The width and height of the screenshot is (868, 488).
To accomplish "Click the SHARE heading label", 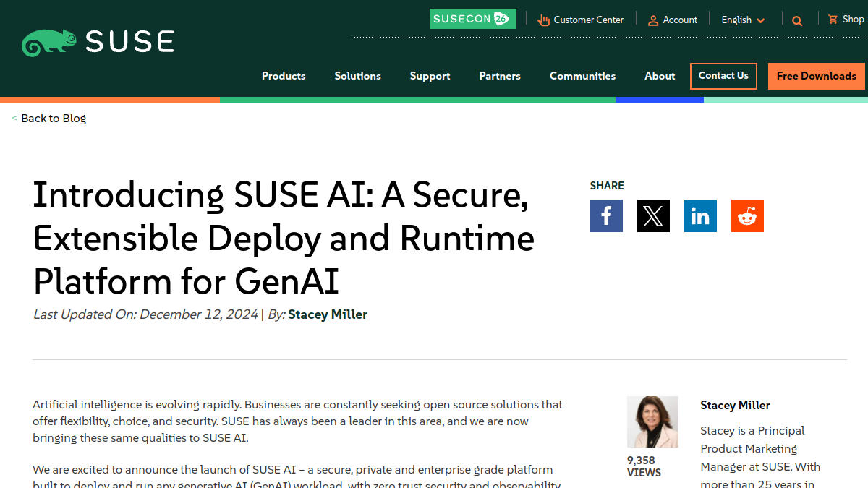I will [x=607, y=186].
